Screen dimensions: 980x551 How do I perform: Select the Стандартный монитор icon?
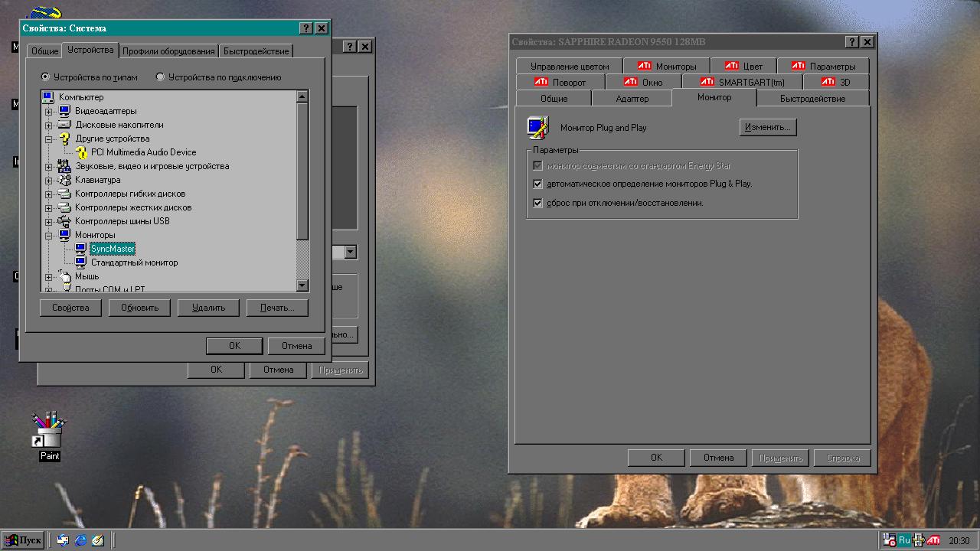pyautogui.click(x=81, y=262)
